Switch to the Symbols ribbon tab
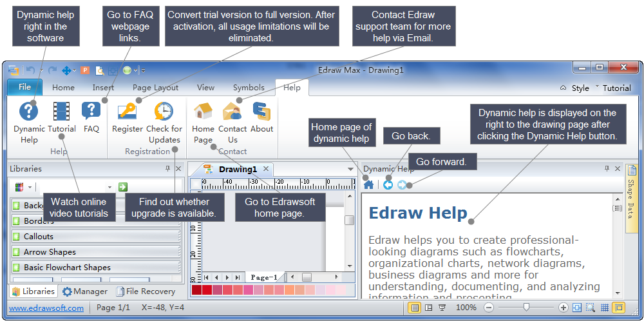644x325 pixels. coord(249,88)
